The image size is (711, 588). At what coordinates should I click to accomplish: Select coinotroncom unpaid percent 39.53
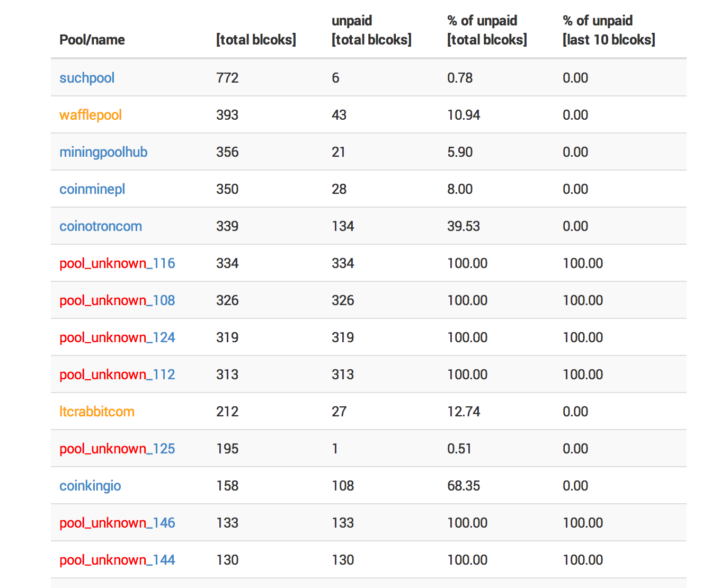464,226
